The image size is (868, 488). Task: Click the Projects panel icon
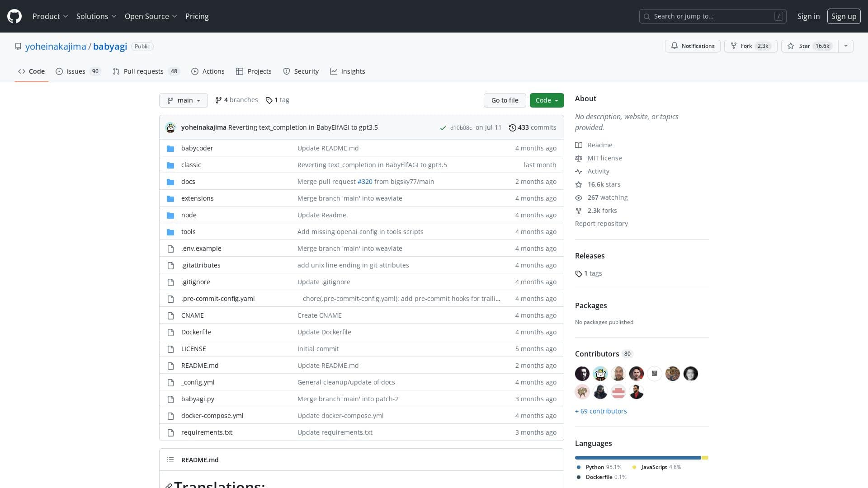pyautogui.click(x=240, y=71)
